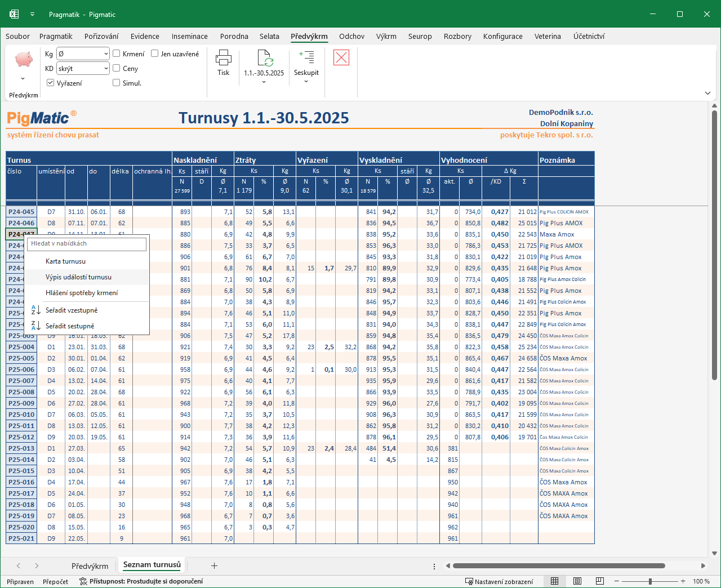Enable the Ceny checkbox
Viewport: 721px width, 588px height.
click(117, 68)
